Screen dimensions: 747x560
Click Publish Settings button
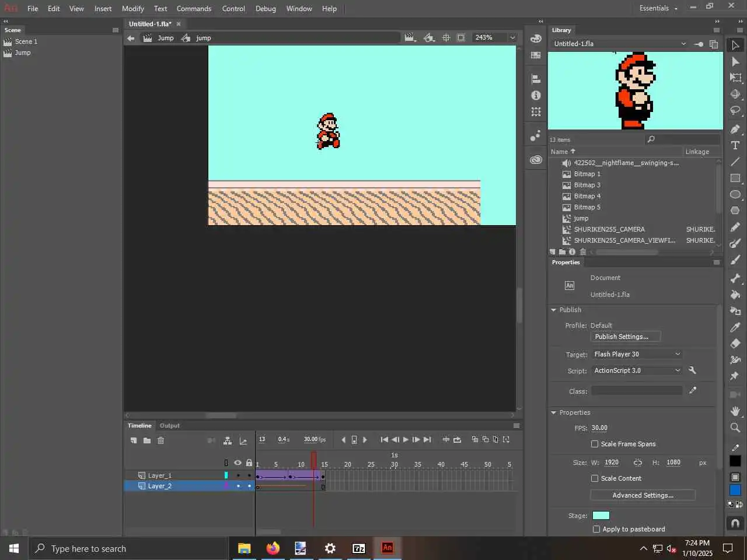pyautogui.click(x=626, y=337)
